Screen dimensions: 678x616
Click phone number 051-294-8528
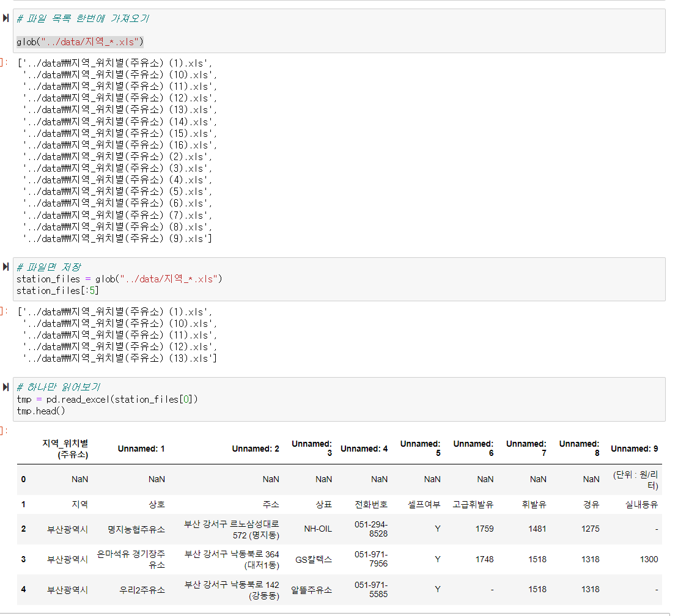(371, 529)
